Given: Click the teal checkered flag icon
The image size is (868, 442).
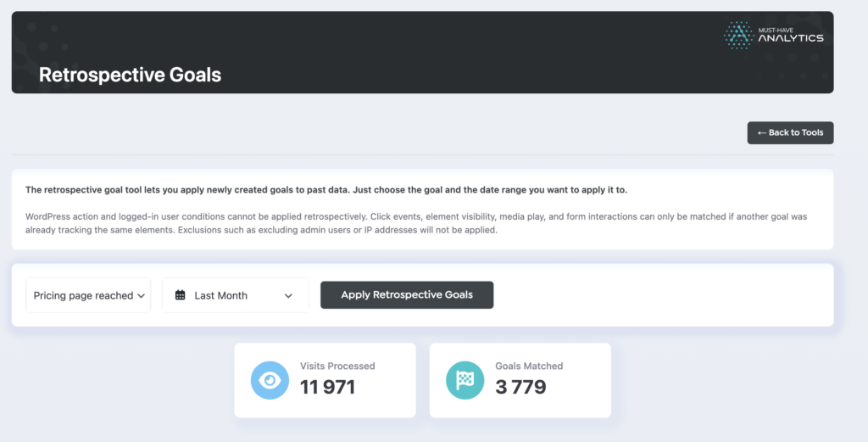Looking at the screenshot, I should (465, 380).
